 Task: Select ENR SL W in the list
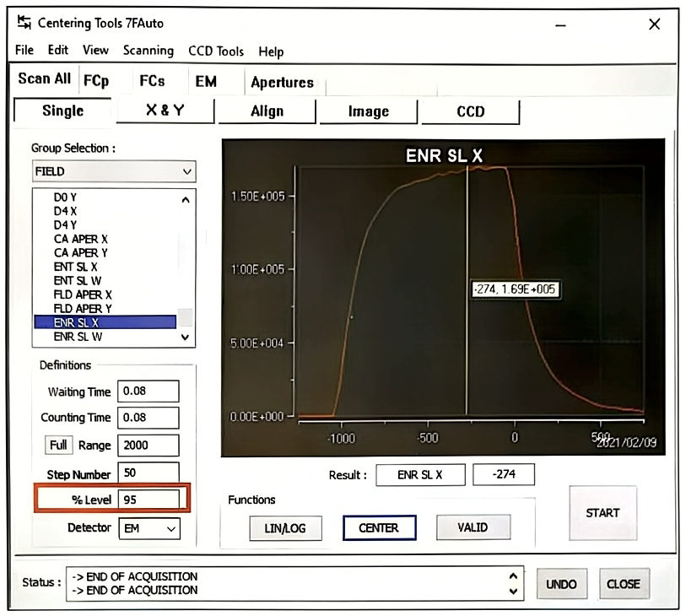78,337
